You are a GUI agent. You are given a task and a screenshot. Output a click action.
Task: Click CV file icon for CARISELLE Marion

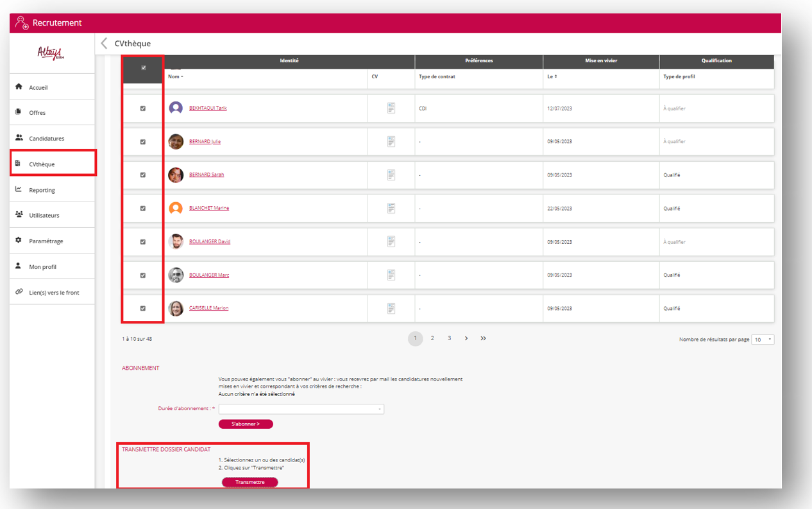391,308
